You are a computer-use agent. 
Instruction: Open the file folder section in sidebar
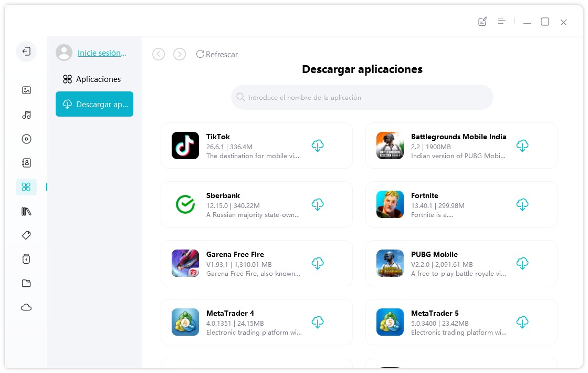(x=26, y=283)
